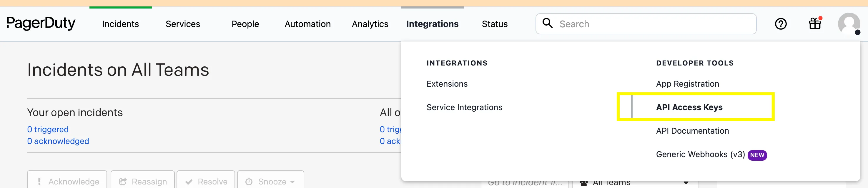
Task: Open Generic Webhooks (v3)
Action: (x=700, y=155)
